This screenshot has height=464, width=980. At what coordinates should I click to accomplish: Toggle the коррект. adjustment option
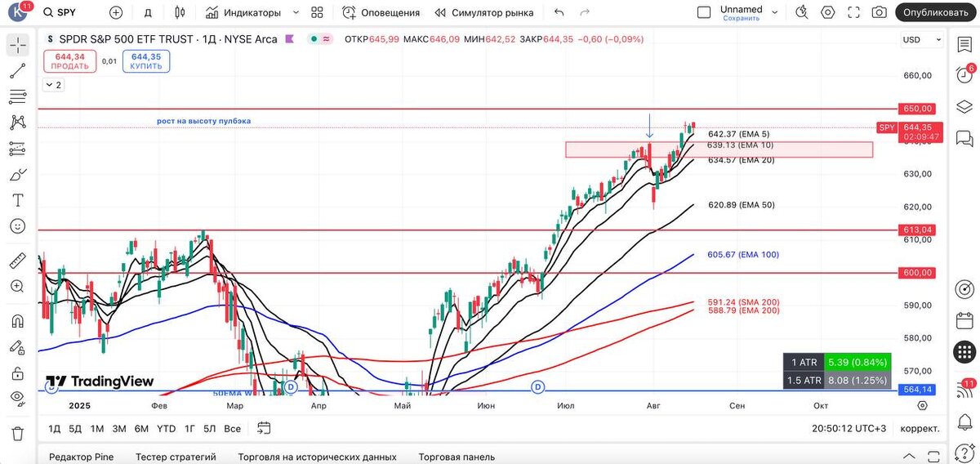click(920, 428)
